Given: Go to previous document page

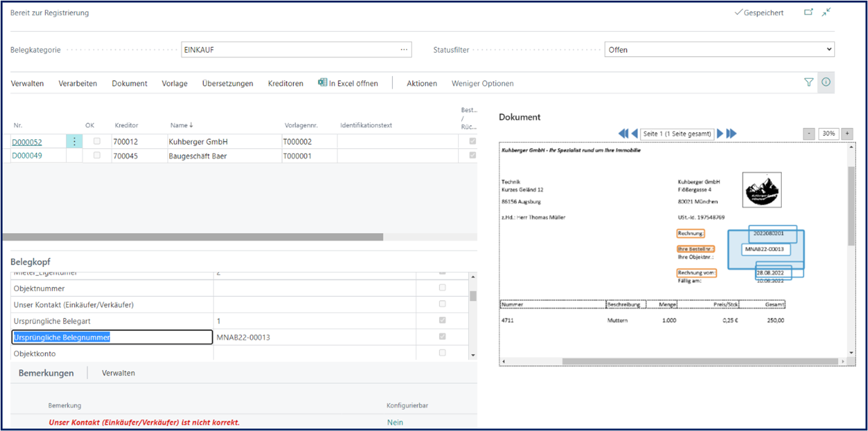Looking at the screenshot, I should tap(634, 134).
